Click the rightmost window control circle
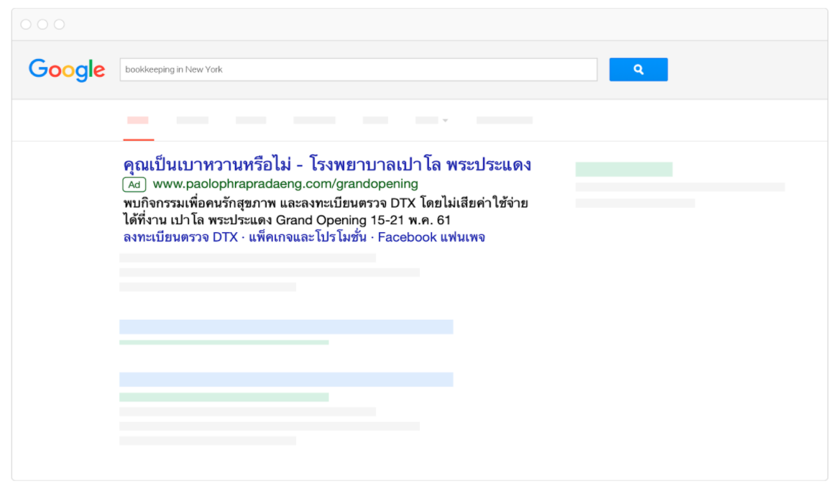Screen dimensions: 836x504 tap(59, 24)
